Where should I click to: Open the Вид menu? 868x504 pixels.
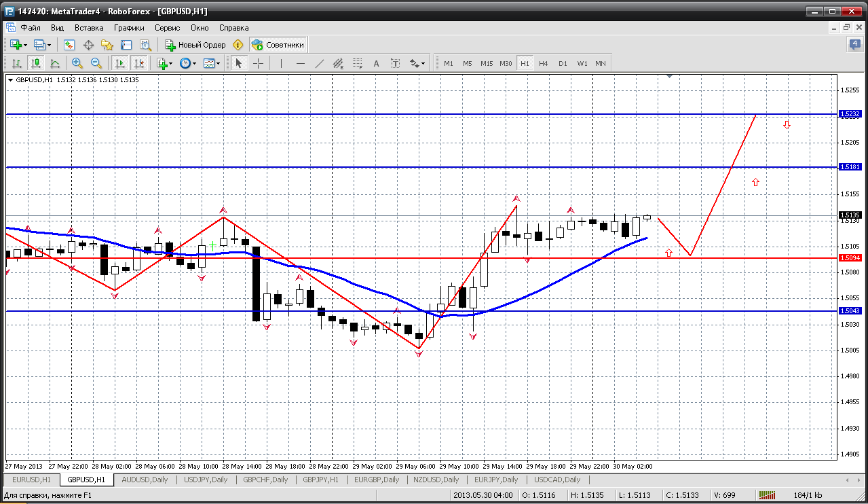click(x=57, y=28)
